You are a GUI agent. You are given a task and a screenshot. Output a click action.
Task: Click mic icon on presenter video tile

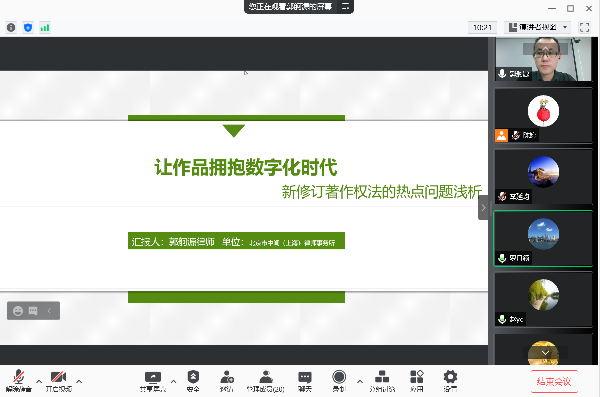pos(502,74)
